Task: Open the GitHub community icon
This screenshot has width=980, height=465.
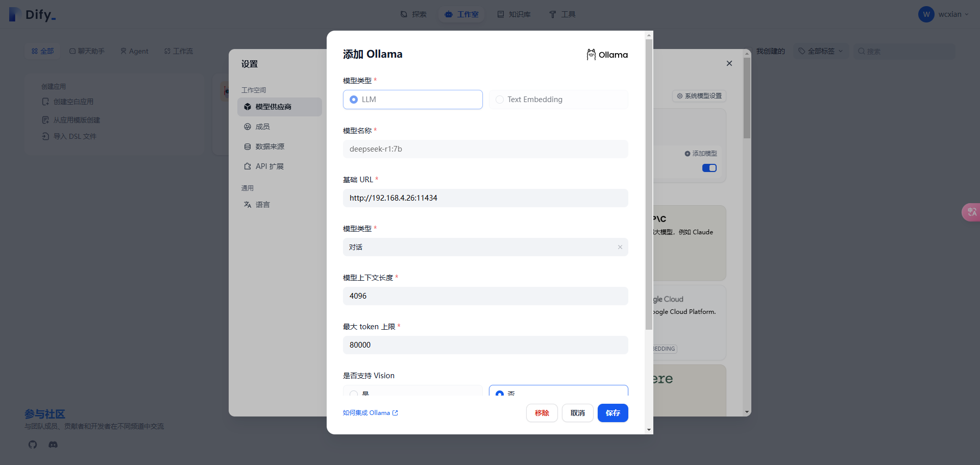Action: coord(33,445)
